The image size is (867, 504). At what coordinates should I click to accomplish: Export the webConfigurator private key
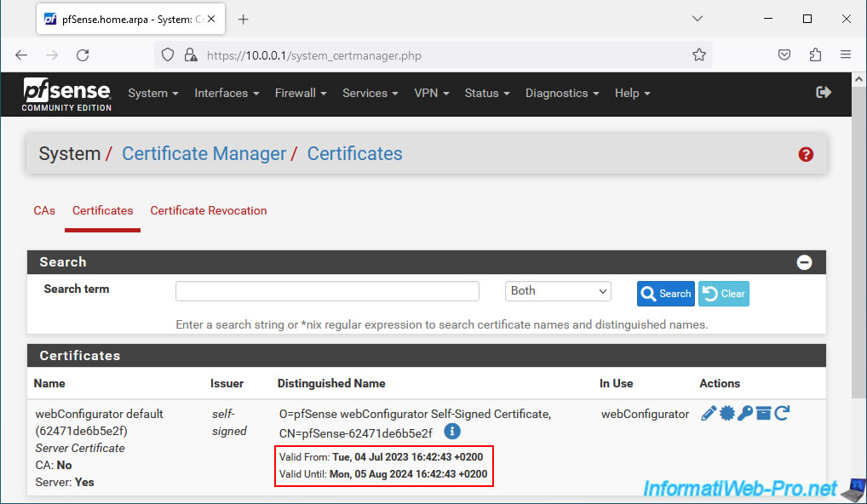(x=745, y=413)
